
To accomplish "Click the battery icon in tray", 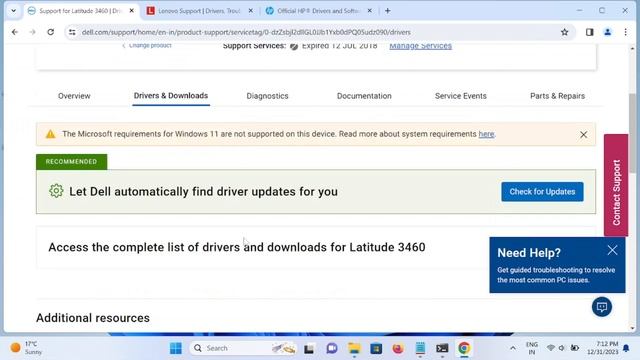I will tap(575, 348).
